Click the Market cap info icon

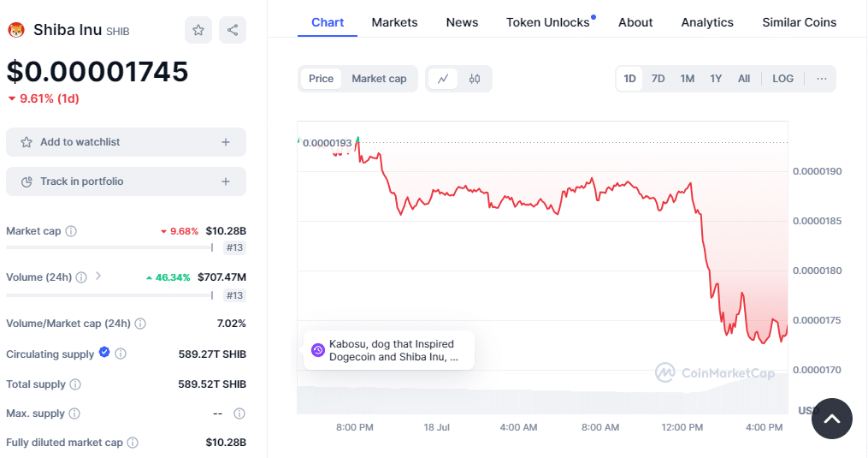click(x=71, y=231)
